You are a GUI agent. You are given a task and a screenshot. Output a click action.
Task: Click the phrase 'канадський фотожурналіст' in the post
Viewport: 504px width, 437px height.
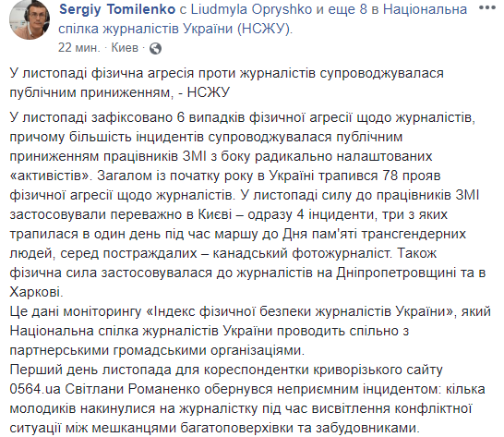click(301, 253)
